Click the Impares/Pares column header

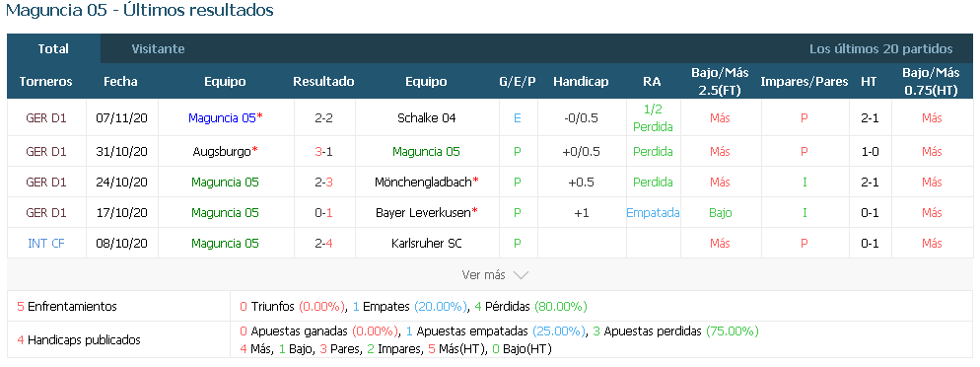pyautogui.click(x=805, y=81)
